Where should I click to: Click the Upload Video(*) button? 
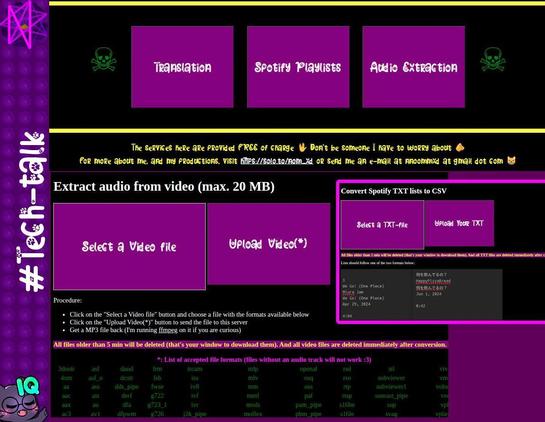(269, 244)
